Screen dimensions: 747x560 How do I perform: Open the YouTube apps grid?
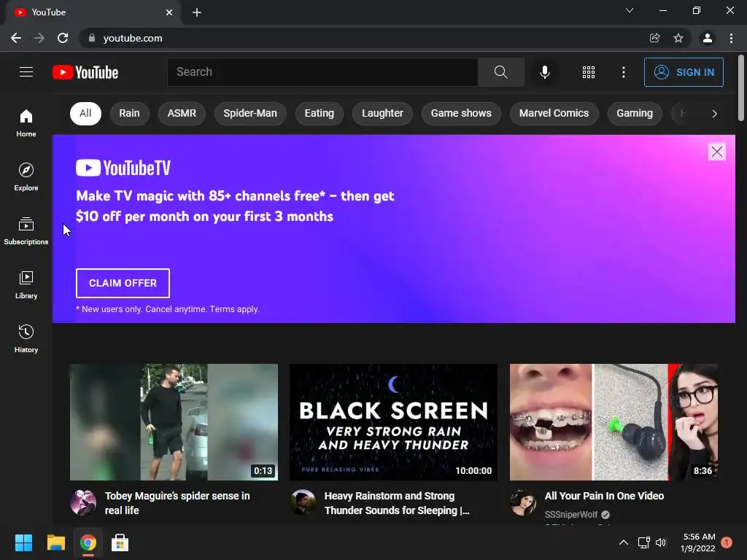(589, 72)
